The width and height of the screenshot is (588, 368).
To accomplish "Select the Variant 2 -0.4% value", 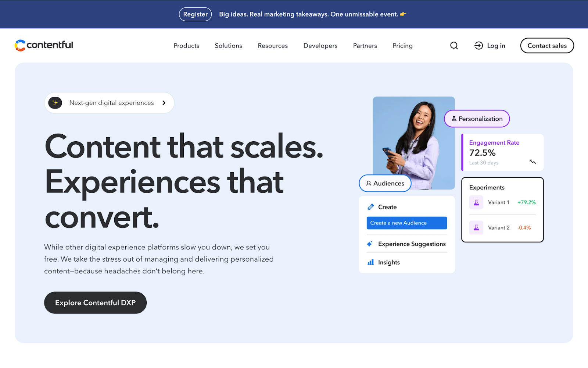I will coord(524,228).
